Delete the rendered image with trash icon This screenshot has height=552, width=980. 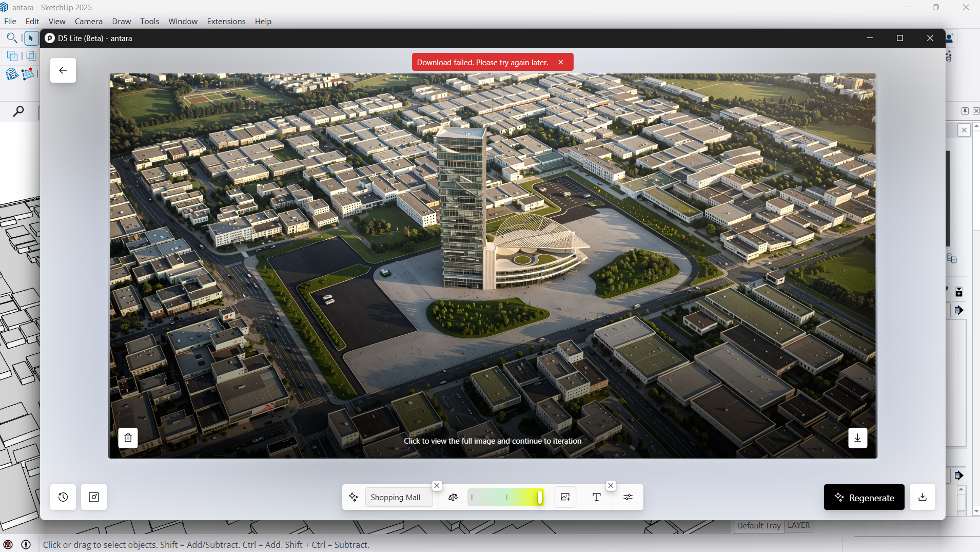pos(128,438)
